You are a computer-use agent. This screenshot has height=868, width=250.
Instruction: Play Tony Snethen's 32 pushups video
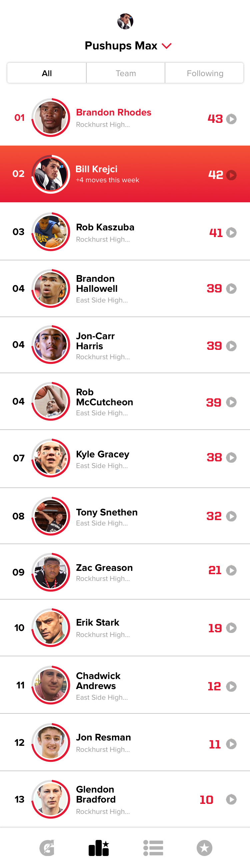pos(231,516)
